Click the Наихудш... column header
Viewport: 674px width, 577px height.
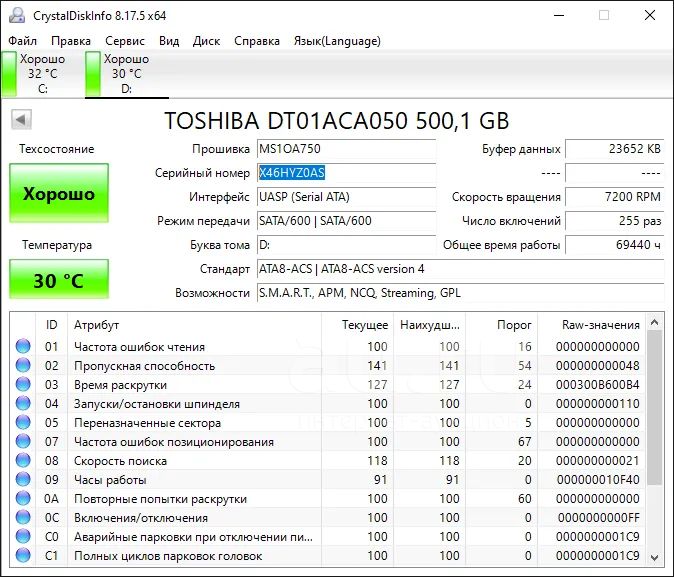[x=429, y=325]
